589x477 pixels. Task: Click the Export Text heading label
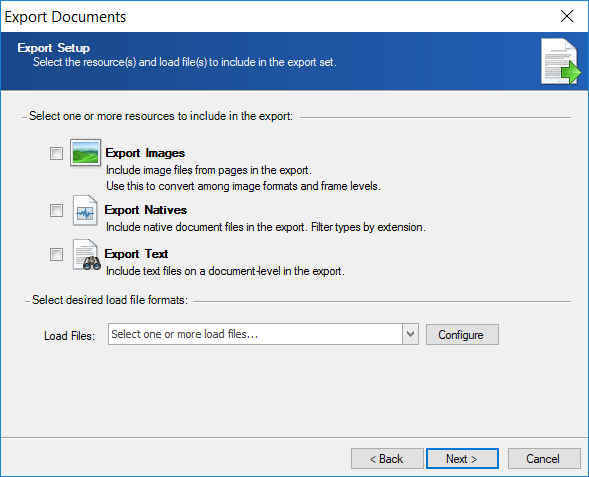click(x=136, y=254)
